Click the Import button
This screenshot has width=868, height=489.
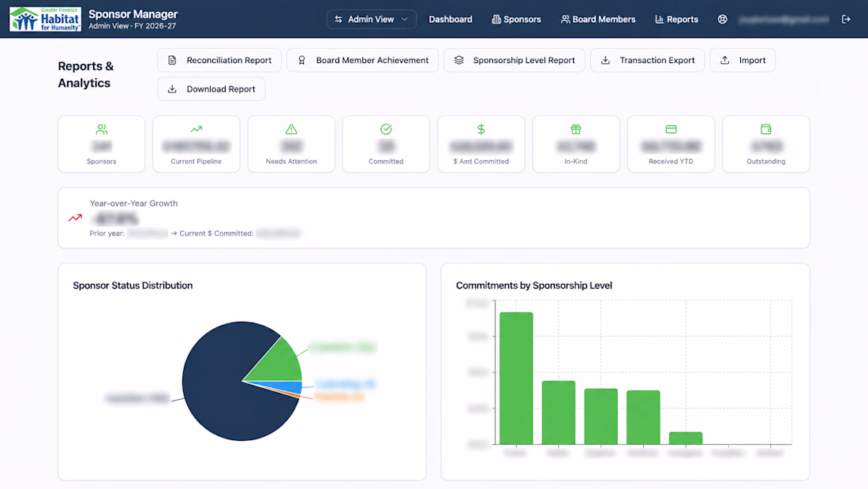click(x=743, y=60)
